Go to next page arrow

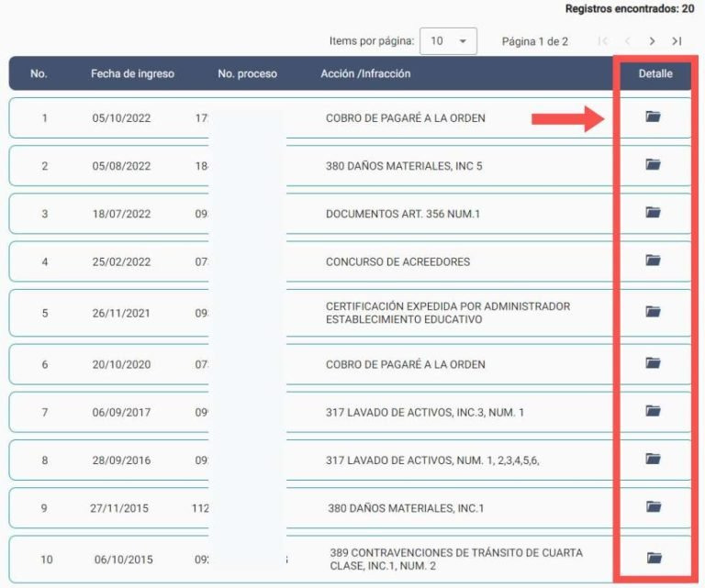[652, 41]
